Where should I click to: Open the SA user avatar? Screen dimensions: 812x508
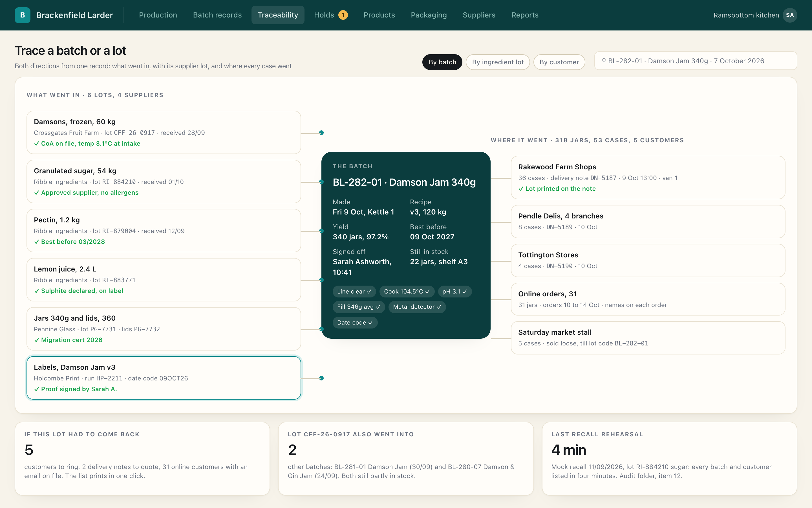[x=789, y=15]
